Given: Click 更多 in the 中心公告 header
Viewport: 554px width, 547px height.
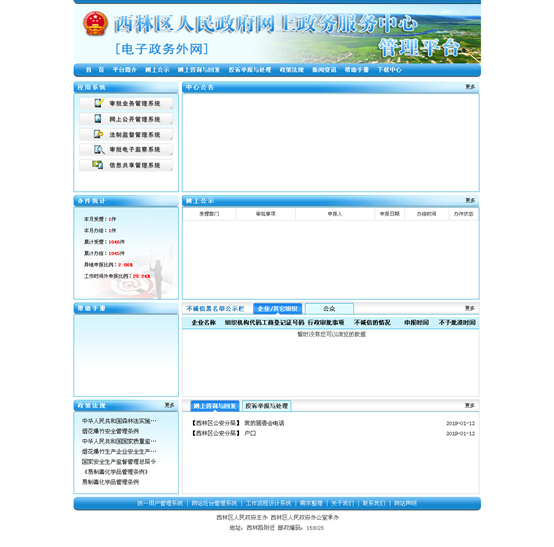Looking at the screenshot, I should (x=470, y=87).
